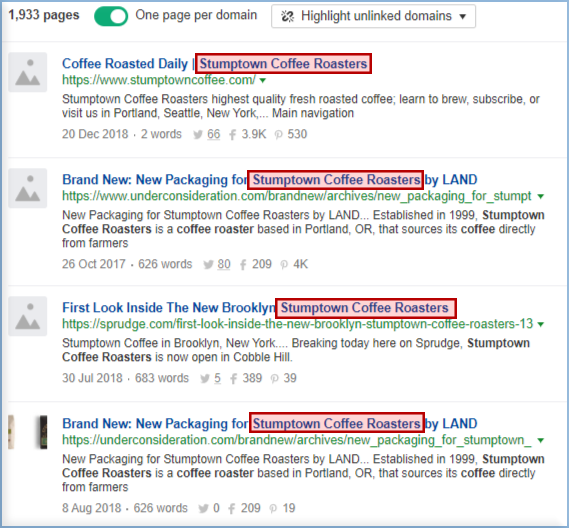Expand the arrow next to the sprudge.com URL

pos(541,324)
